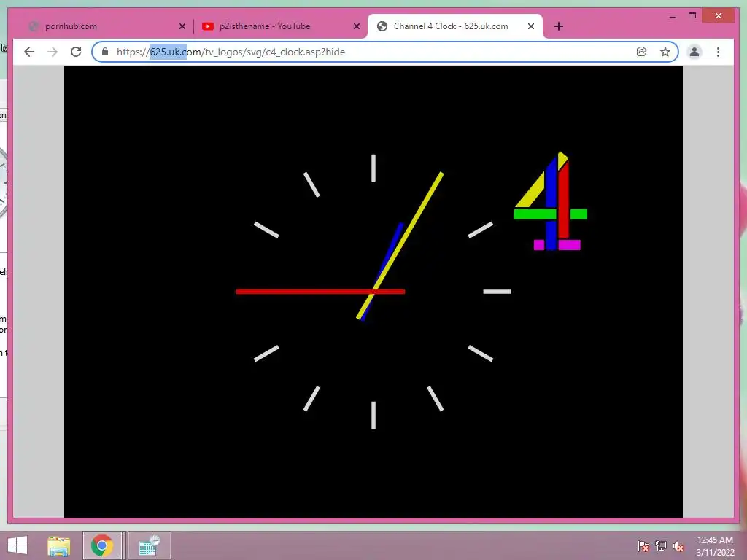This screenshot has width=747, height=560.
Task: Open the taskbar clock showing 12:45 AM
Action: pyautogui.click(x=715, y=546)
